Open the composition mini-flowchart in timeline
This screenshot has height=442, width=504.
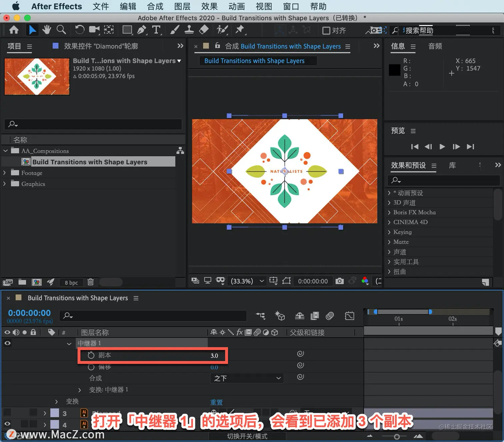coord(261,316)
